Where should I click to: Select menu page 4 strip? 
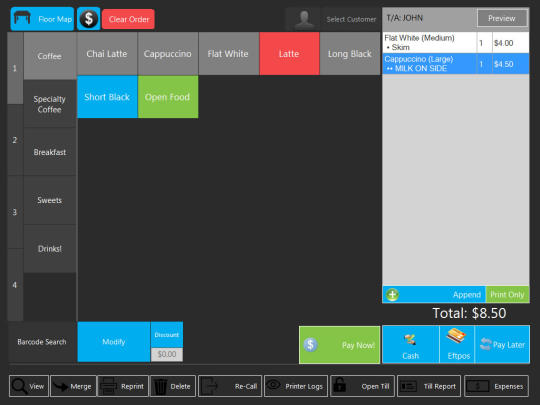(x=15, y=285)
